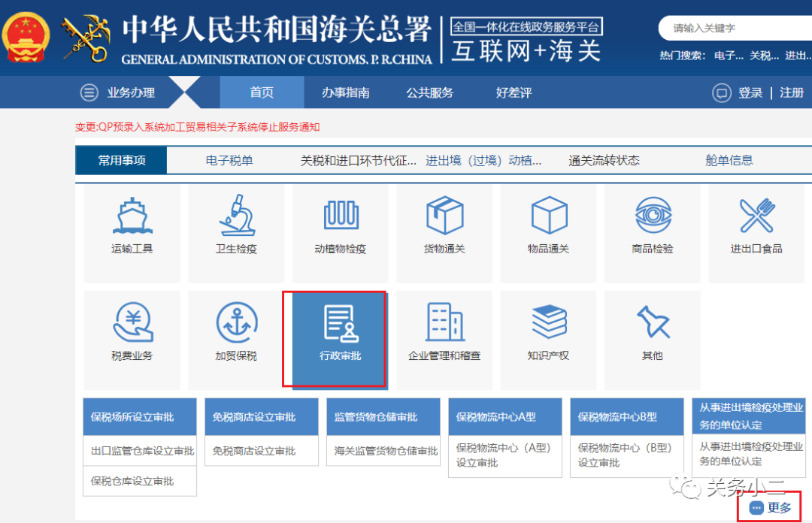Click the 出口监管仓库设立审批 item
Image resolution: width=812 pixels, height=523 pixels.
pyautogui.click(x=142, y=451)
